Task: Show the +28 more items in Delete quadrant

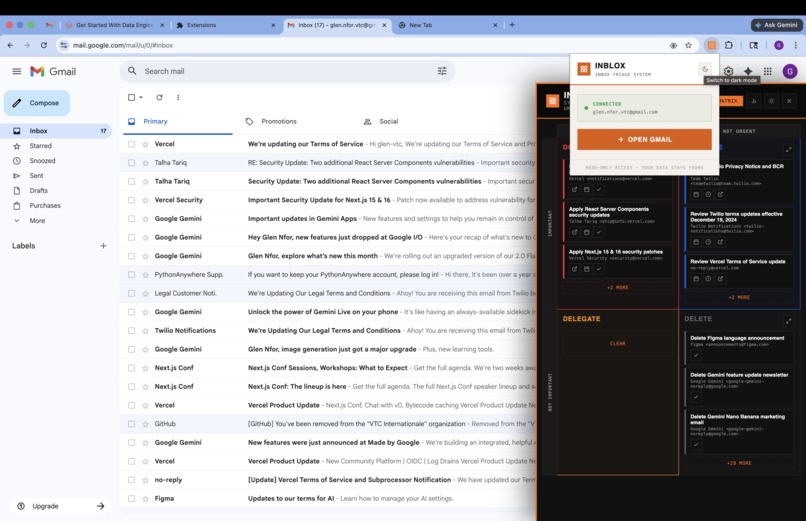Action: pos(739,463)
